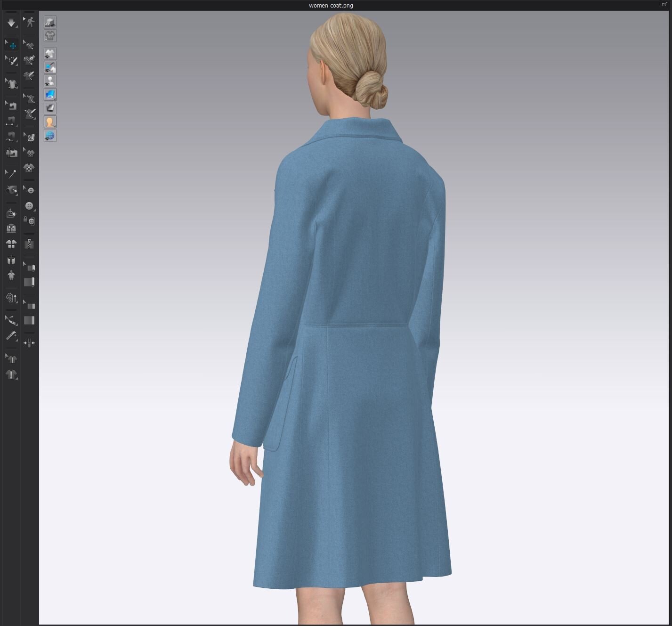Click the small dressed avatar icon

coord(11,275)
